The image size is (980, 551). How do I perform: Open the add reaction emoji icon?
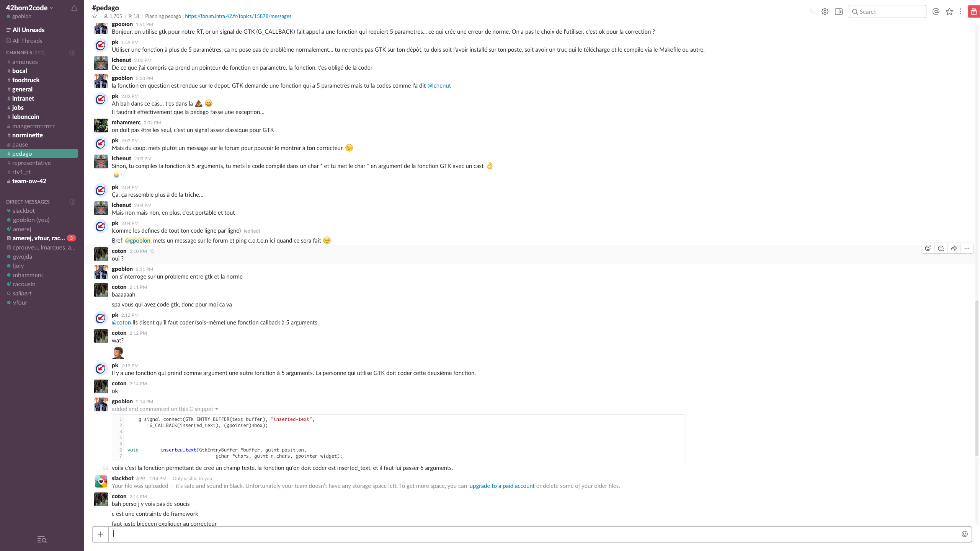928,248
